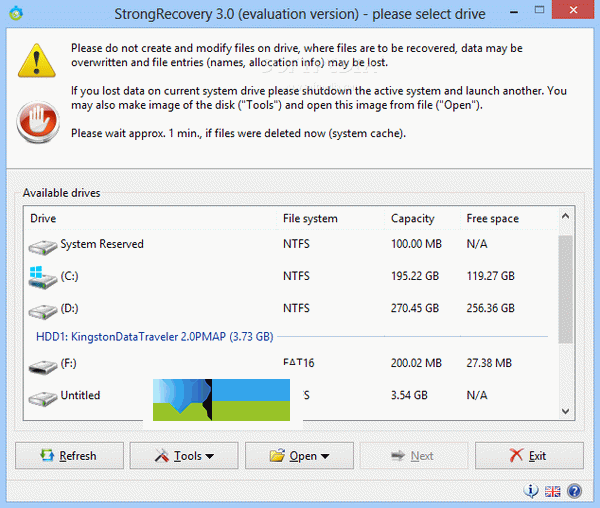Click the '27.38 MB' free space value
This screenshot has height=508, width=600.
(x=489, y=363)
